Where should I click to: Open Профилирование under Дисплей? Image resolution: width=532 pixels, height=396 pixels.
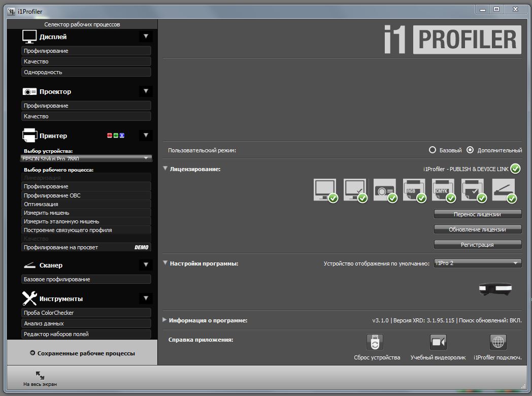pyautogui.click(x=86, y=51)
